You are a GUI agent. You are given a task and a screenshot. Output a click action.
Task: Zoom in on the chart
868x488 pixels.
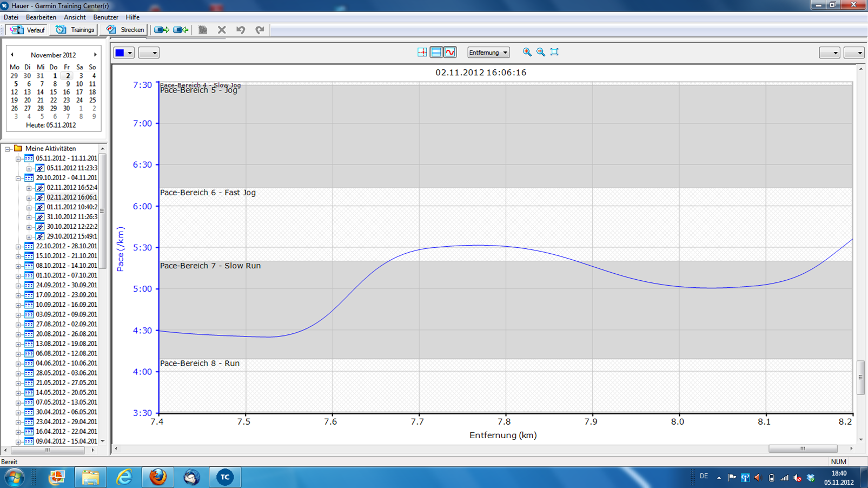(527, 52)
